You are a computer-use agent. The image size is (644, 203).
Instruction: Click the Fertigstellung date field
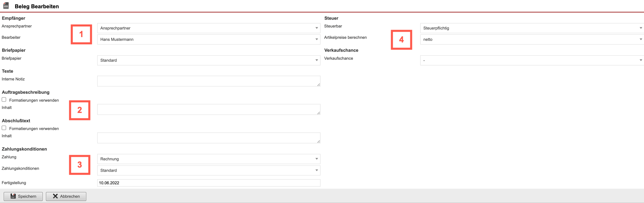208,183
